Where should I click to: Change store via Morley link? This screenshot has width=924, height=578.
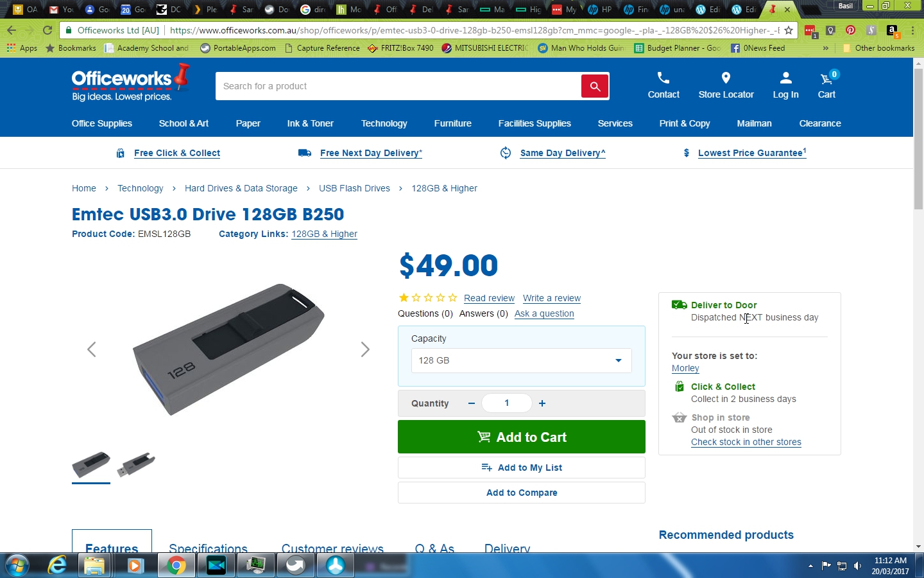coord(685,368)
